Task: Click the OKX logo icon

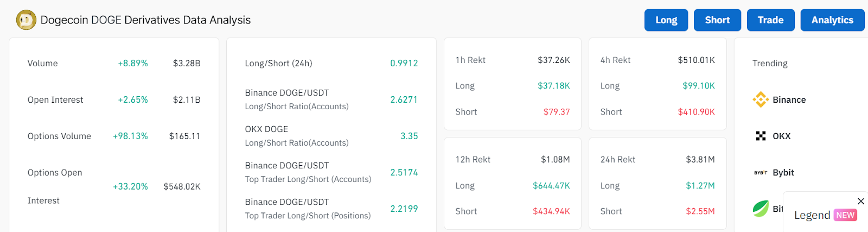Action: click(x=761, y=136)
